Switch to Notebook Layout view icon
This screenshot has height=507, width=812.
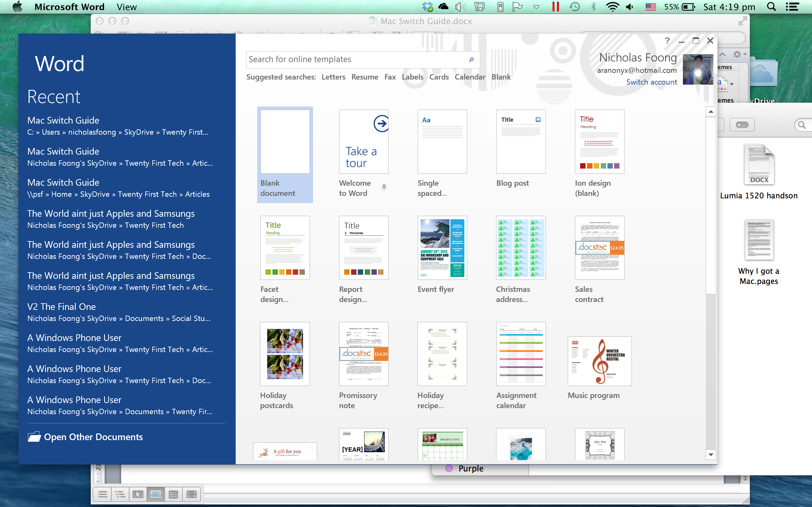(x=174, y=494)
